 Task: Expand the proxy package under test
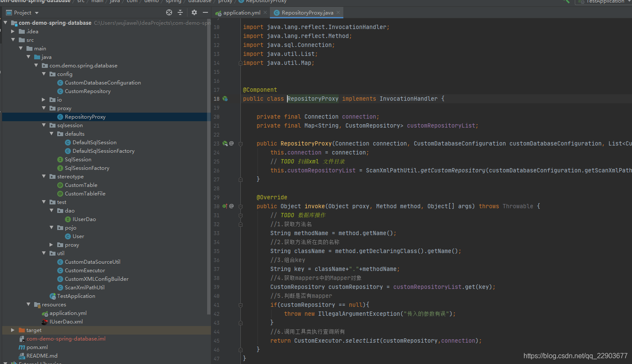(51, 245)
